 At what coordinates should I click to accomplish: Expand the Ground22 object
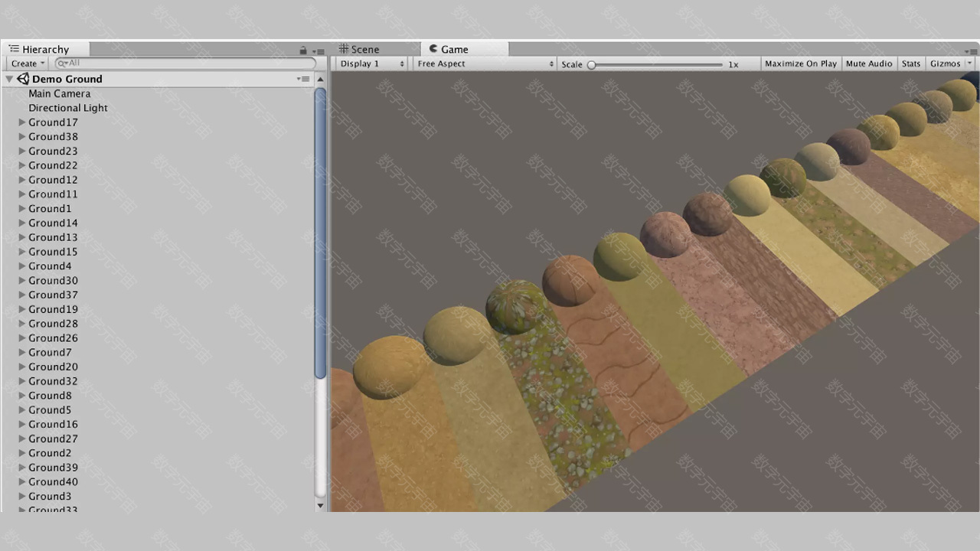[x=22, y=165]
